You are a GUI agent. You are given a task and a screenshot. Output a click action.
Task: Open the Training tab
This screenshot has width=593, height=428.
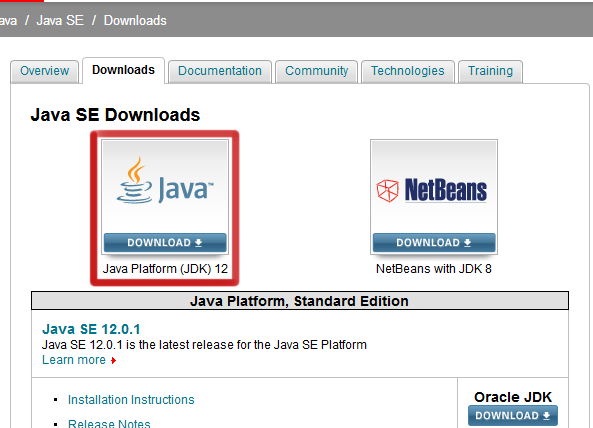coord(490,71)
